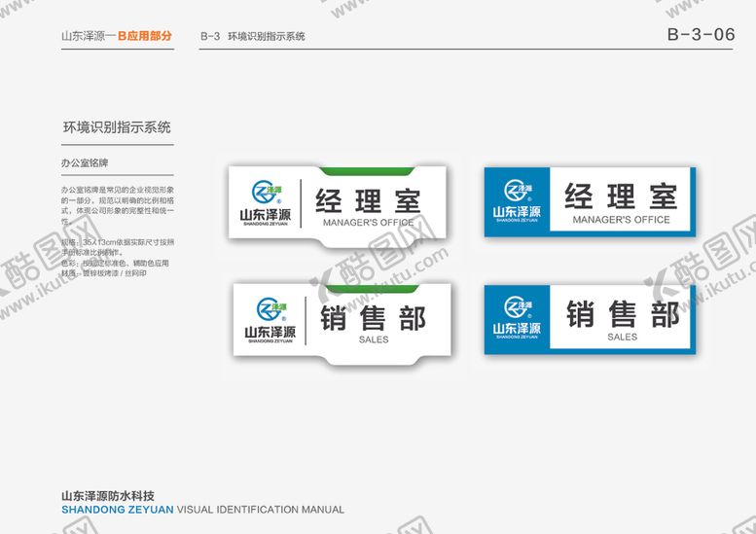The height and width of the screenshot is (534, 756).
Task: Click SALES label on the white sign
Action: [x=374, y=339]
